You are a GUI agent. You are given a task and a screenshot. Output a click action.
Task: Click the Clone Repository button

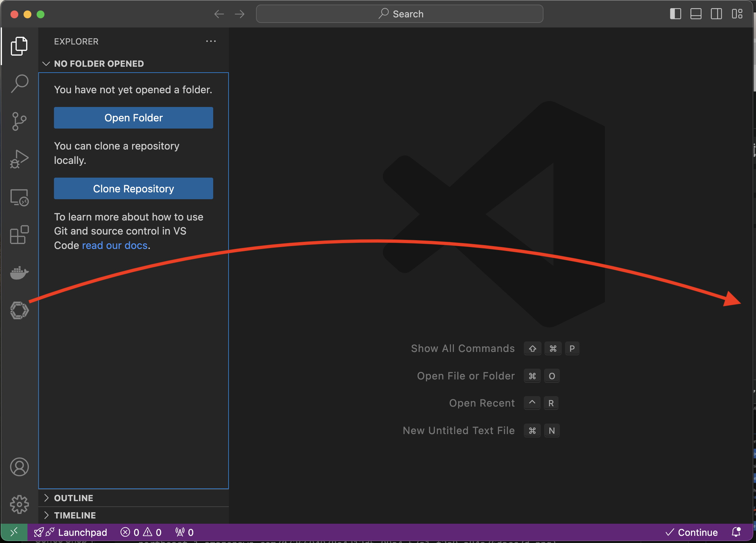[133, 188]
